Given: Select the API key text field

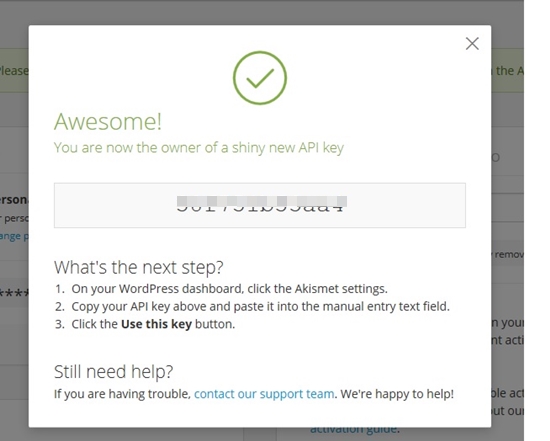Looking at the screenshot, I should [x=260, y=205].
